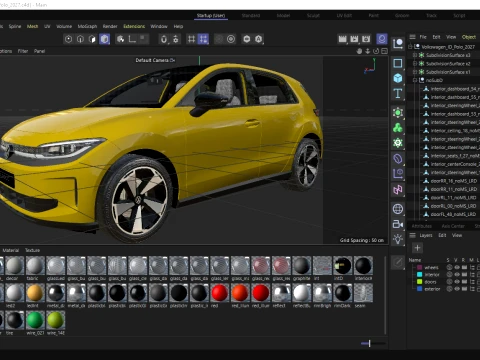This screenshot has width=480, height=360.
Task: Click Render View clapperboard icon
Action: pos(342,39)
